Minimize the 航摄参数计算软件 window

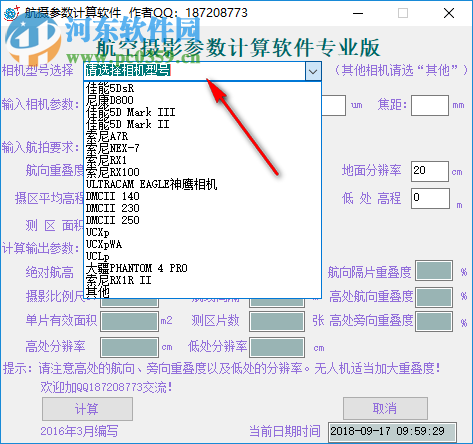358,13
